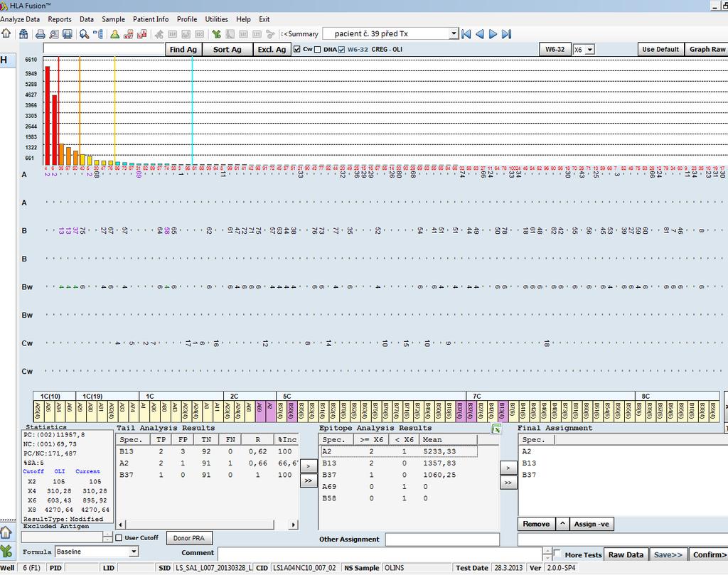Move all Tail Analysis specs with double arrow
Viewport: 728px width, 575px height.
(x=309, y=480)
